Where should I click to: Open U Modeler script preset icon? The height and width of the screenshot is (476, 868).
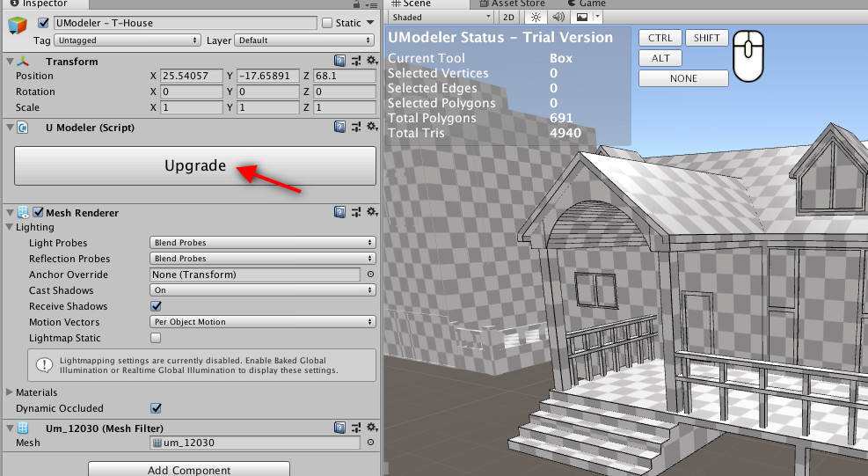pos(356,127)
